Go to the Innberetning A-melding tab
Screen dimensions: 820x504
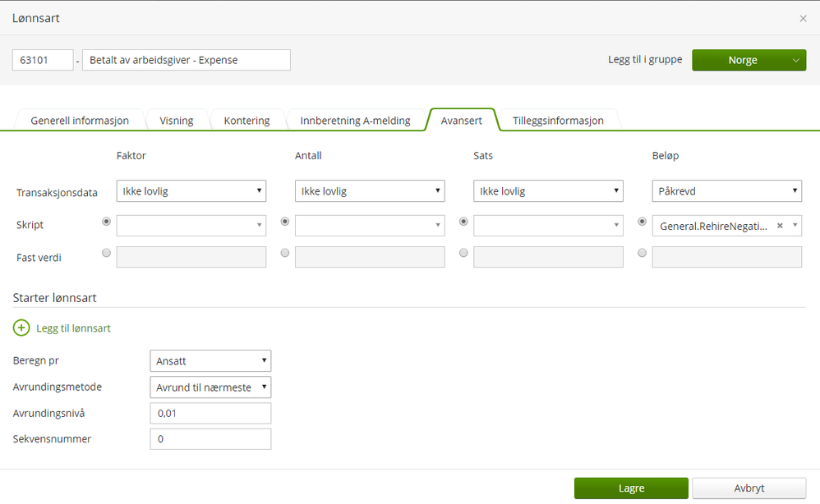355,121
